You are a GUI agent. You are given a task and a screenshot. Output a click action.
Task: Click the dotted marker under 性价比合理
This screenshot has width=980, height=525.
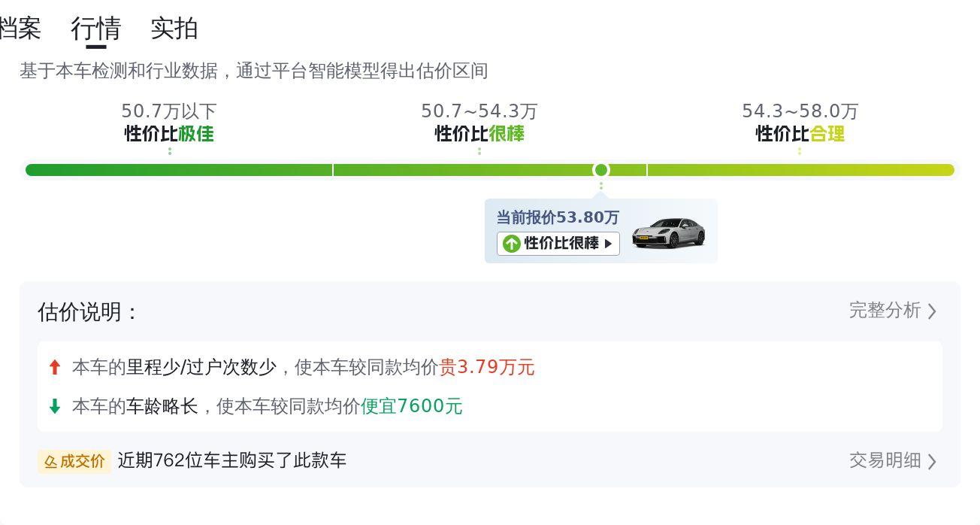point(799,150)
